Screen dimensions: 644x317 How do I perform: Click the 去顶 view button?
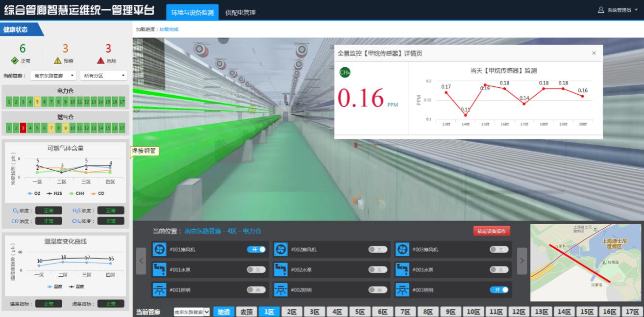pos(246,312)
